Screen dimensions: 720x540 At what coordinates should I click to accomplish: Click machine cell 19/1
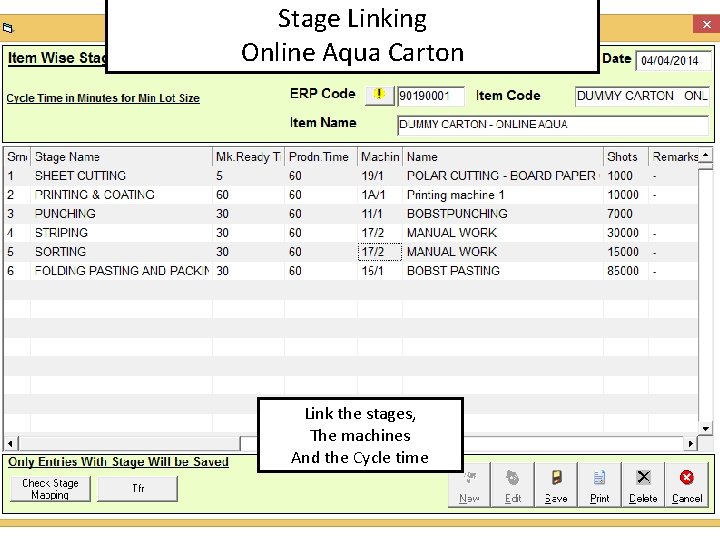[x=380, y=176]
